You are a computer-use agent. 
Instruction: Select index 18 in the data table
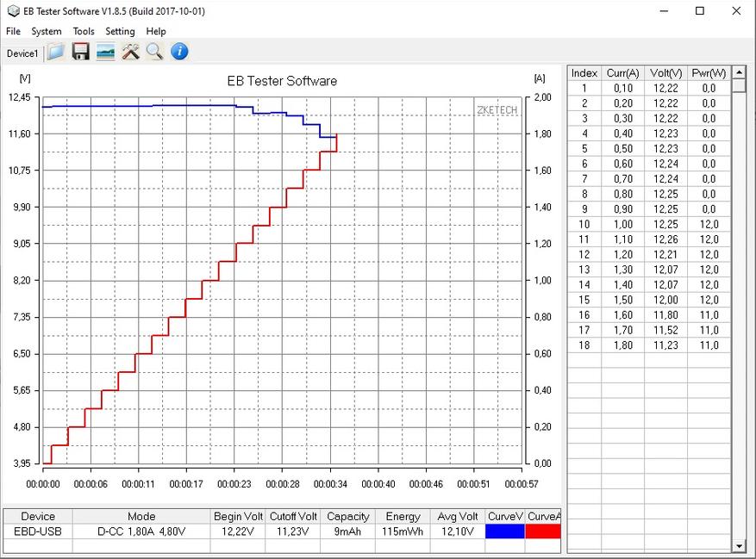click(584, 345)
